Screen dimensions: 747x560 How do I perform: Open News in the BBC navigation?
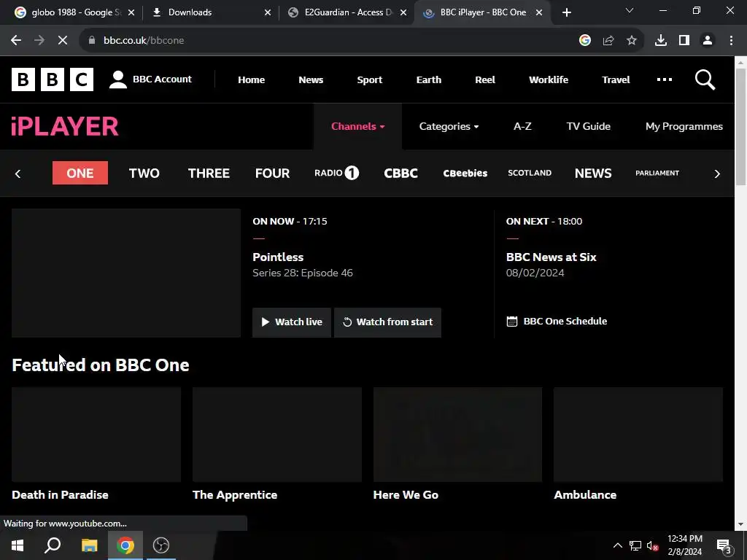(x=311, y=79)
